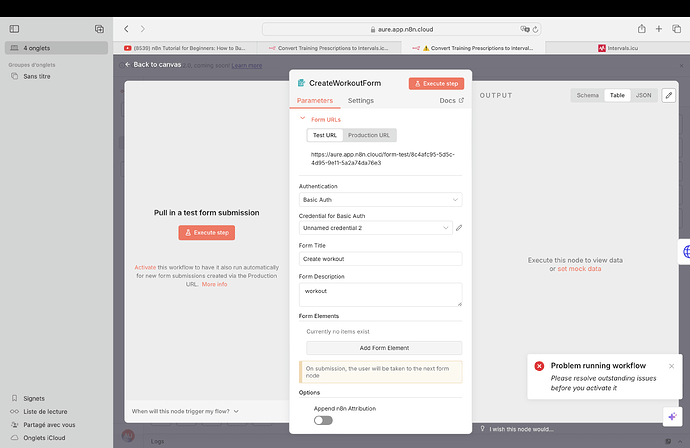Image resolution: width=690 pixels, height=448 pixels.
Task: Open the Safari share icon
Action: coord(642,29)
